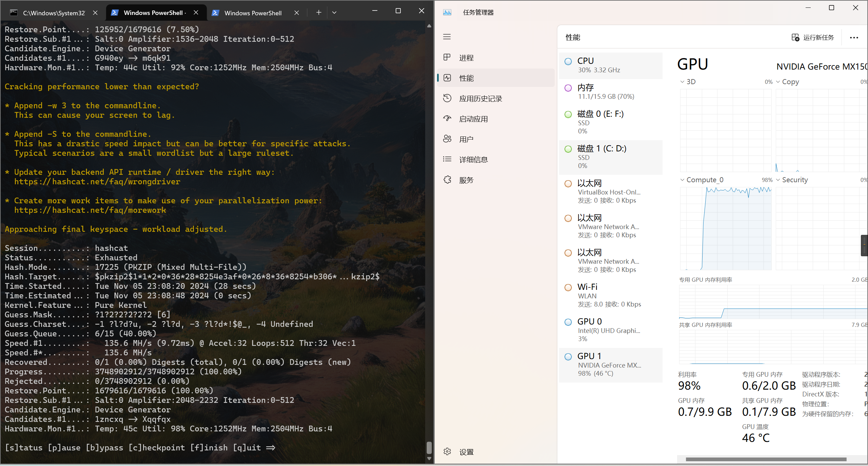Screen dimensions: 868x466
Task: Close the third Windows PowerShell tab
Action: (x=297, y=13)
